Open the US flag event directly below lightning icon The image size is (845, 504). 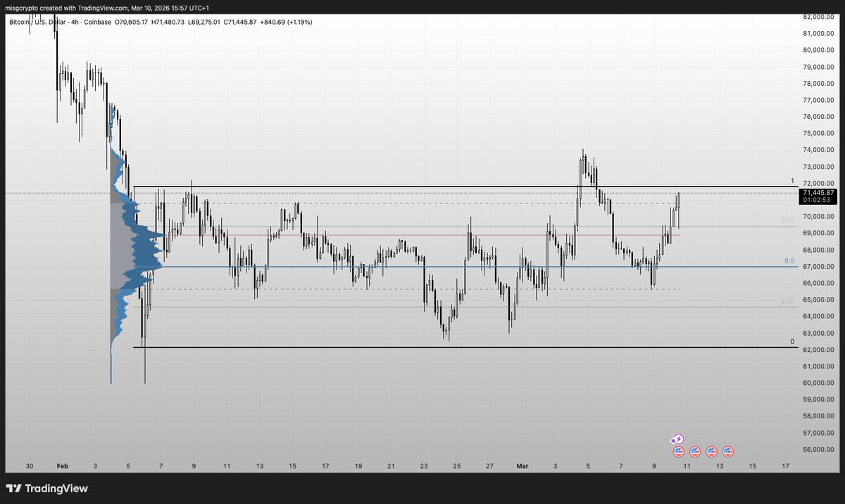pyautogui.click(x=678, y=452)
